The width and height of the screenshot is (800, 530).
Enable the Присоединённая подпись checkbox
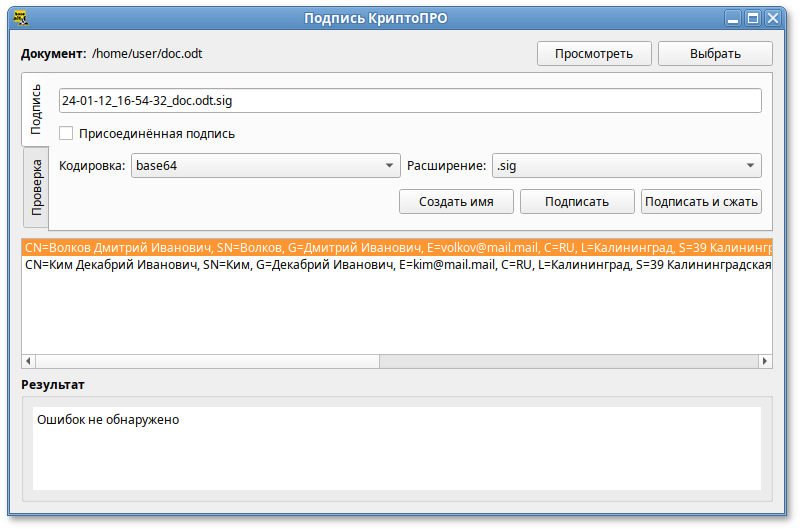tap(66, 133)
